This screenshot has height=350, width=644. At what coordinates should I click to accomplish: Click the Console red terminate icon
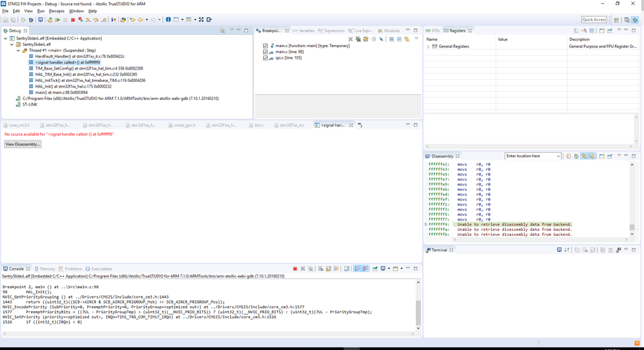pos(295,269)
